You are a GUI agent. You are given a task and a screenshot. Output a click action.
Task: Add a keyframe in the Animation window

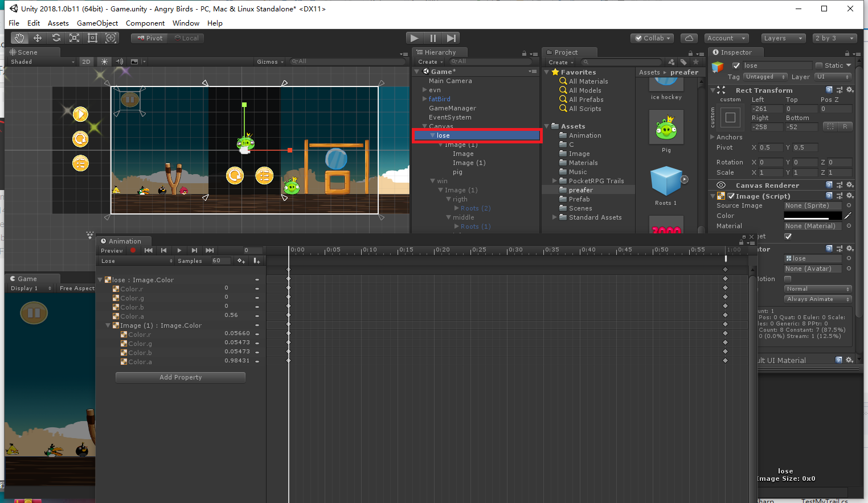(241, 261)
